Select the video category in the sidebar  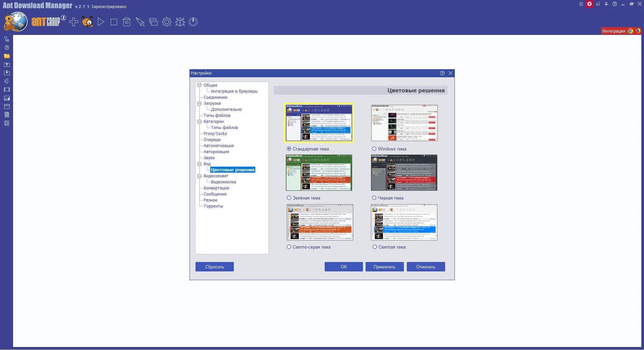pos(7,89)
